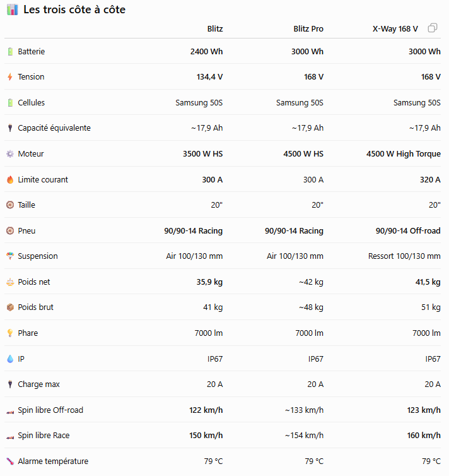Select the Blitz column header
This screenshot has height=476, width=449.
[x=215, y=29]
